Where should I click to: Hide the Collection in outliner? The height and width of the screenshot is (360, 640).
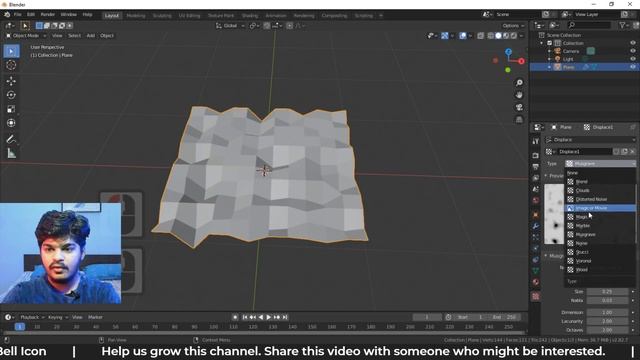click(x=633, y=43)
